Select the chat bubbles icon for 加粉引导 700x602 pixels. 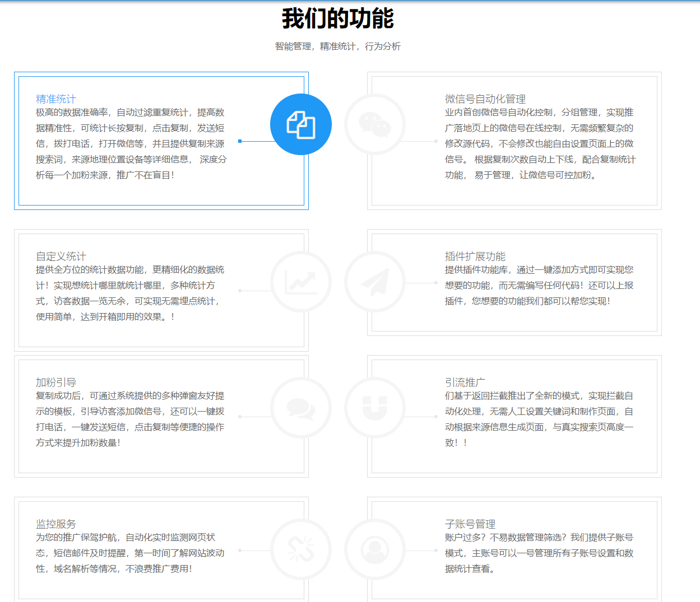(x=301, y=408)
